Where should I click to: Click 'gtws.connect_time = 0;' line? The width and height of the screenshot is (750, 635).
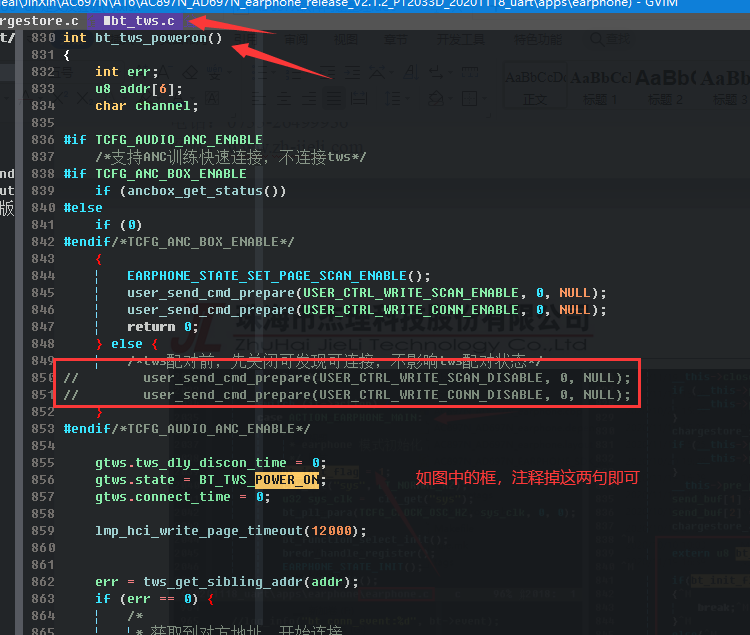point(183,497)
